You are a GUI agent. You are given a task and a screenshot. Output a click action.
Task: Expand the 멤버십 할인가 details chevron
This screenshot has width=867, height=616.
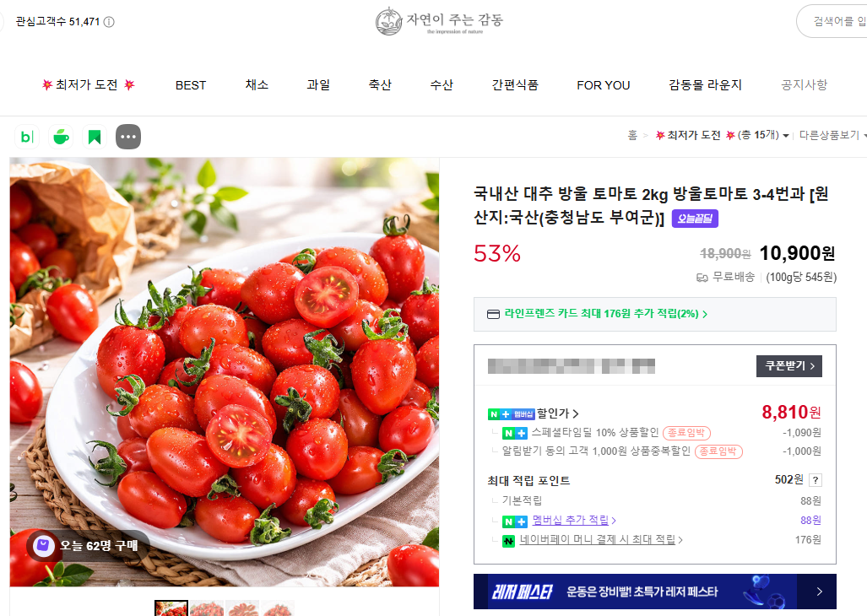click(576, 413)
